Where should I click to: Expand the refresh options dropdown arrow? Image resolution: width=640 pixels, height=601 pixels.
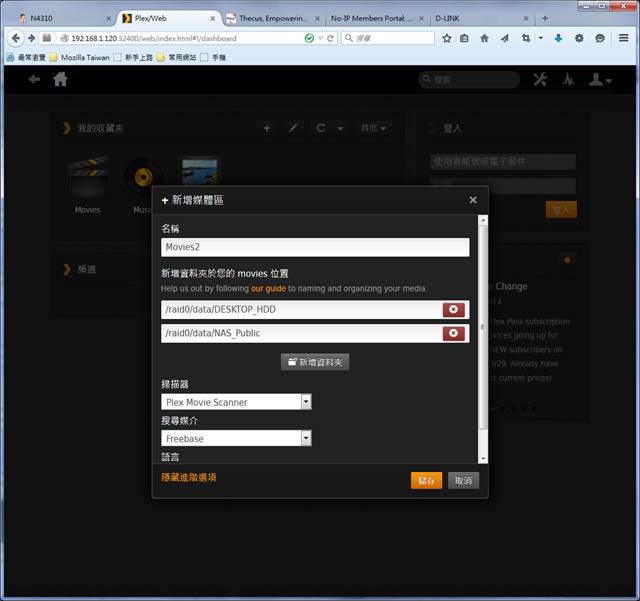(340, 128)
